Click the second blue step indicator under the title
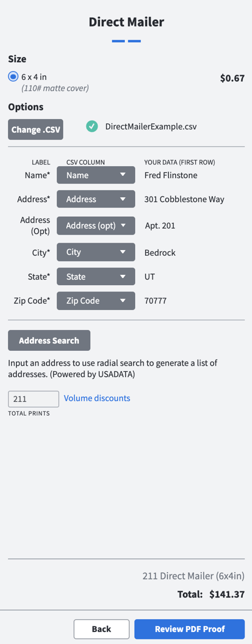252x644 pixels. (x=134, y=41)
